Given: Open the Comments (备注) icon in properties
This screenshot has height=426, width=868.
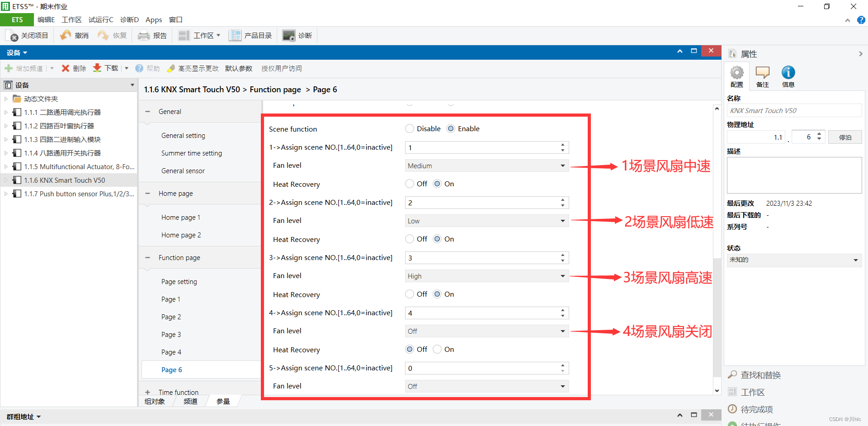Looking at the screenshot, I should tap(762, 73).
